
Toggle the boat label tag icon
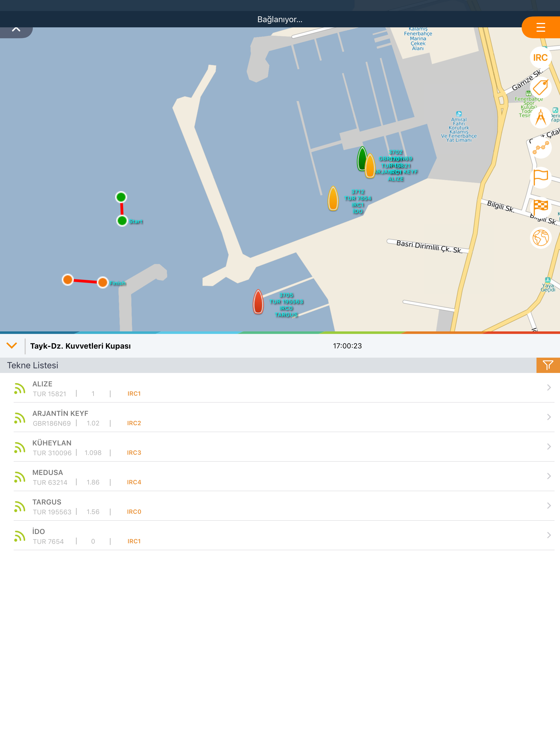(x=540, y=88)
